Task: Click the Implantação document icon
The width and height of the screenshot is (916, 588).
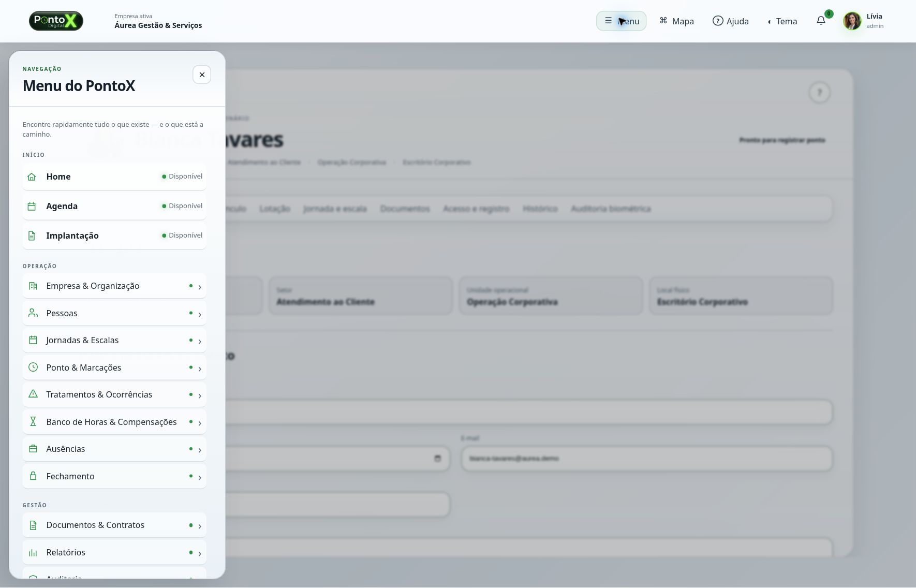Action: (32, 236)
